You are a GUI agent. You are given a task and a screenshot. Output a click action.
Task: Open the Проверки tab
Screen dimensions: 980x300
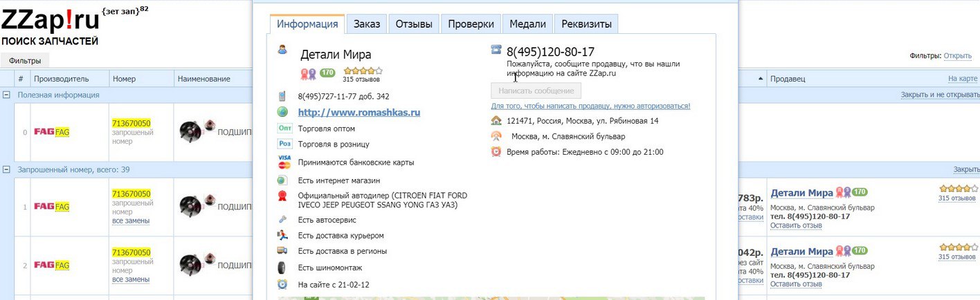pos(471,24)
